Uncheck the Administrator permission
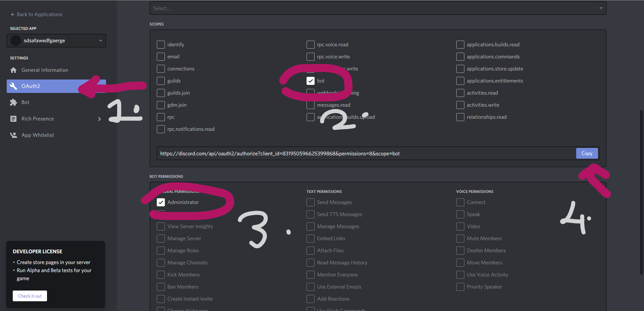 161,202
